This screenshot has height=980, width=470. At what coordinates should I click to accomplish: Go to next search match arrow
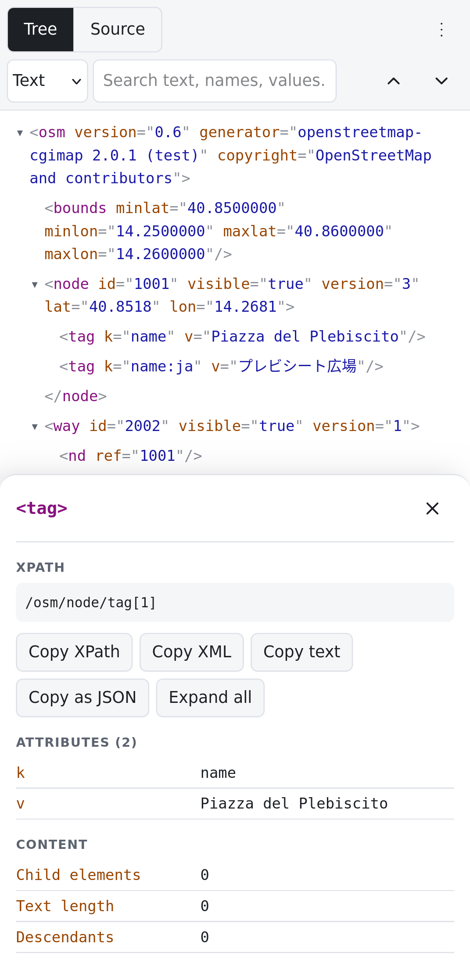tap(441, 81)
